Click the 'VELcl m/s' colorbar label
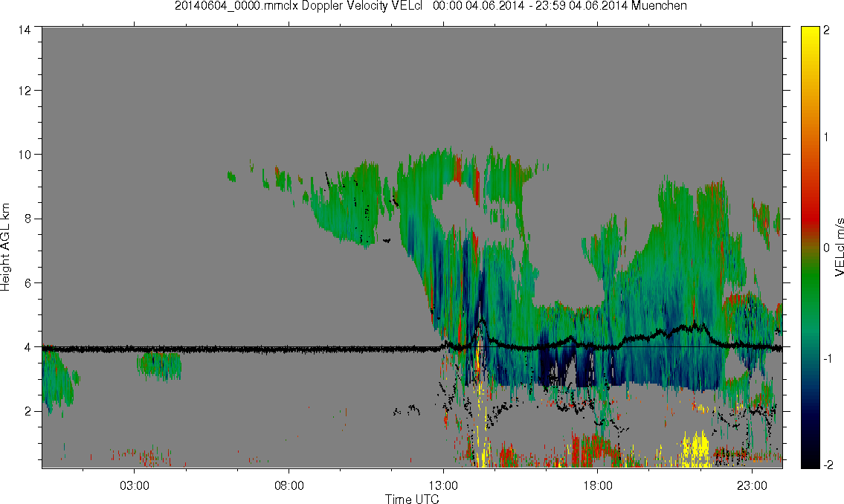844x504 pixels. (x=839, y=248)
